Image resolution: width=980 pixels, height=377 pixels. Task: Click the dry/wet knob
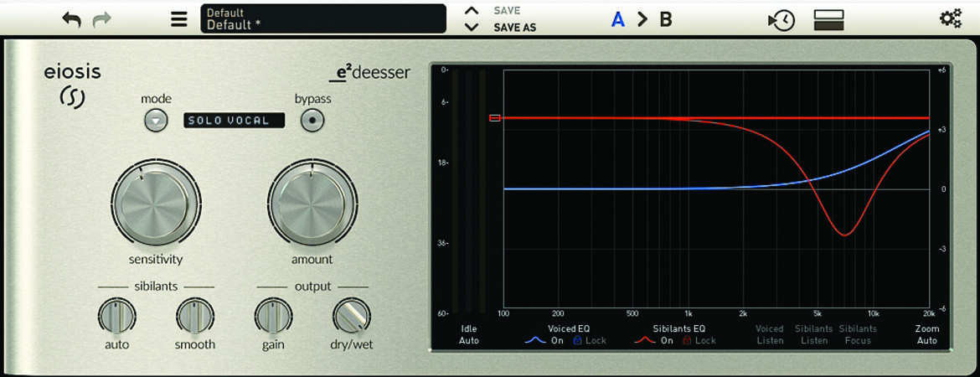tap(351, 316)
